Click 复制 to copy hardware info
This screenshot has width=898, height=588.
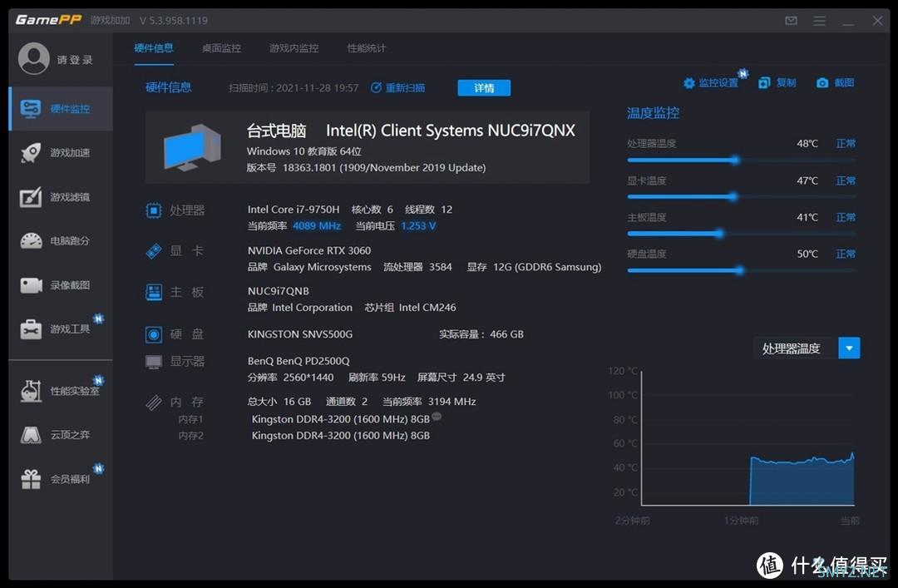(777, 83)
